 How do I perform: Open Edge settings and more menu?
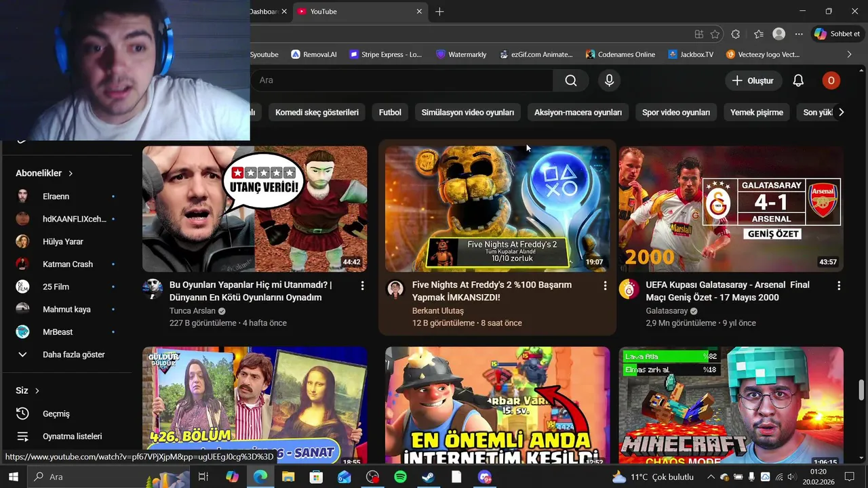click(799, 34)
